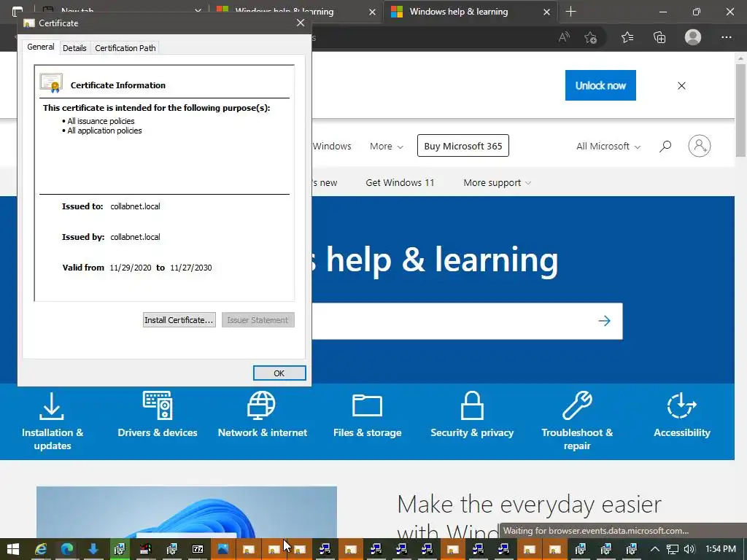747x560 pixels.
Task: Open the Edge tab actions menu icon
Action: point(18,10)
